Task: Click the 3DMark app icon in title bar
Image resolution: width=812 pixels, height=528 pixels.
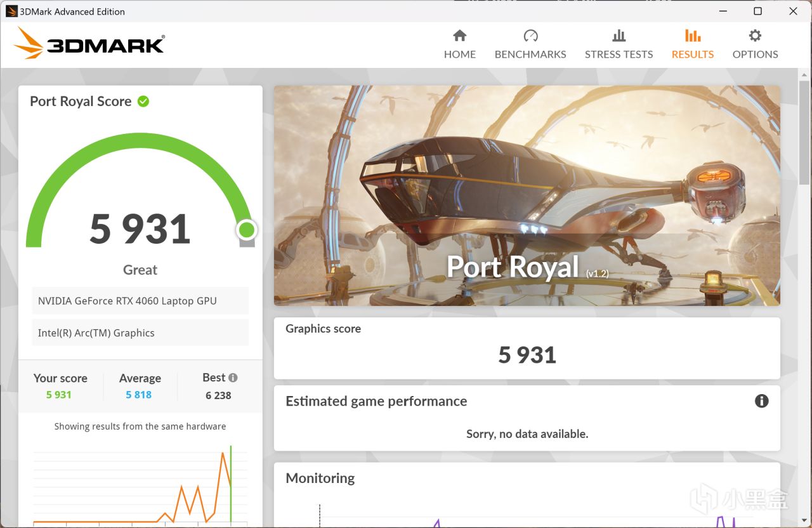Action: (x=11, y=11)
